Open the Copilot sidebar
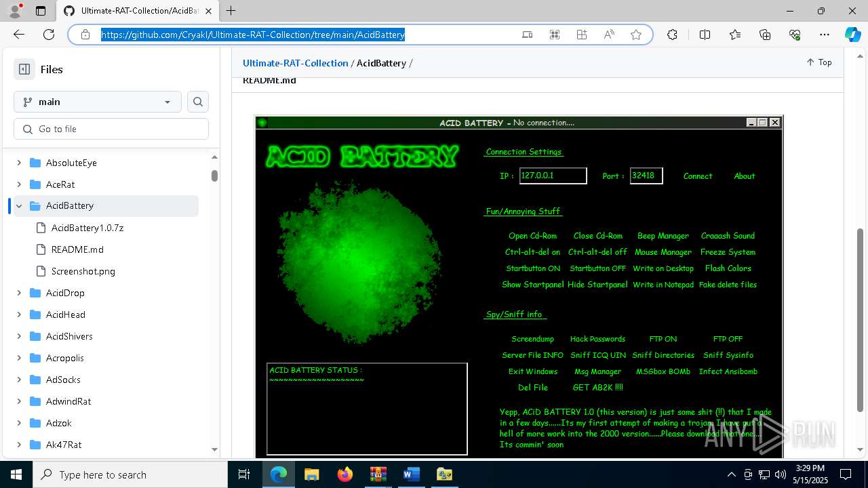The height and width of the screenshot is (488, 868). (852, 35)
